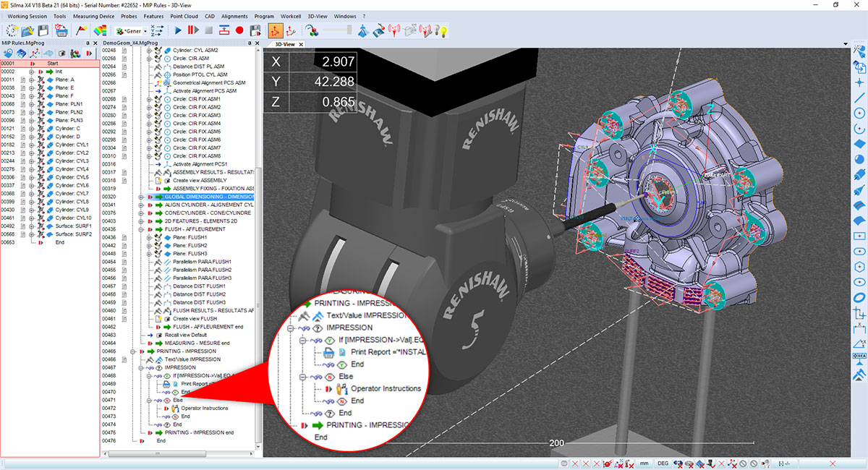Click the red axis icon next to the highlighted one
Screen dimensions: 868x470
click(291, 30)
